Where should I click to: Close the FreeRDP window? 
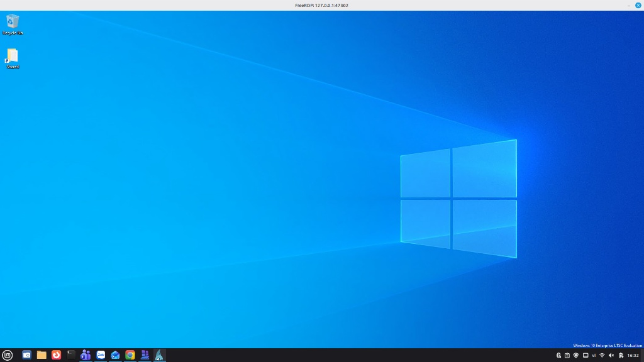(638, 5)
